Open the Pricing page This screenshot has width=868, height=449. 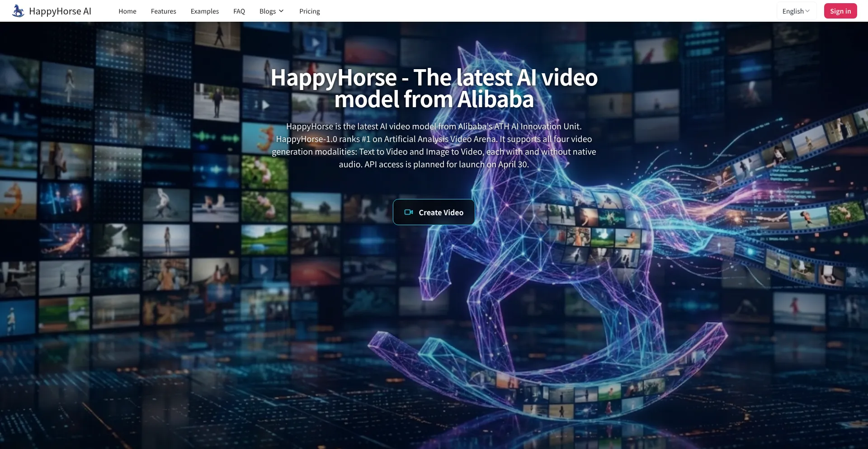(310, 11)
